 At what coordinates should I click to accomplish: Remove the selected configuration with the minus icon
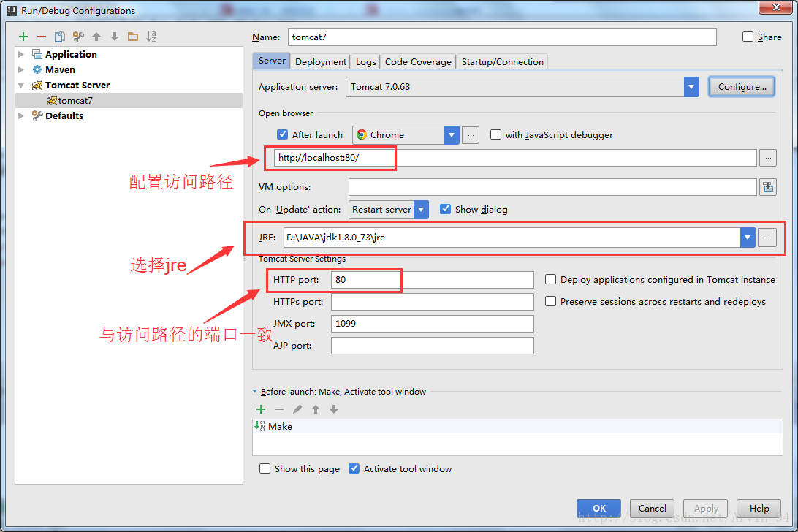[x=42, y=37]
